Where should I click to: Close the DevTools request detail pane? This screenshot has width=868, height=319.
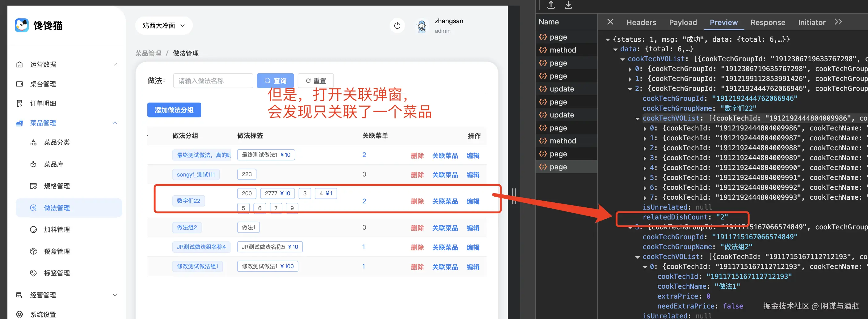[610, 22]
